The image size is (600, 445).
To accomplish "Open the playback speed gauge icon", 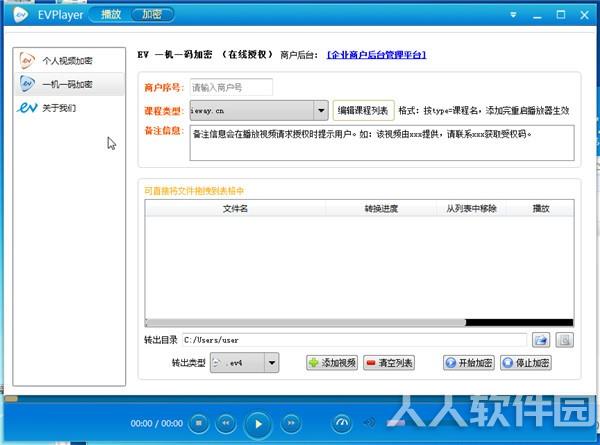I will point(342,423).
